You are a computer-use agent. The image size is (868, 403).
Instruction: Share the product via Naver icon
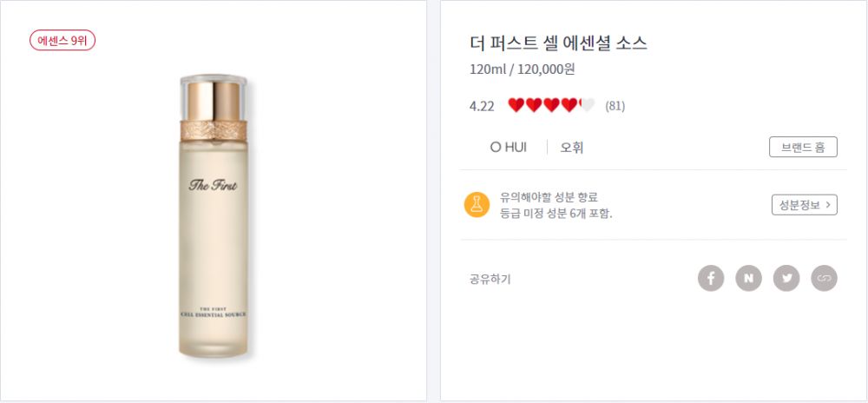pyautogui.click(x=748, y=279)
